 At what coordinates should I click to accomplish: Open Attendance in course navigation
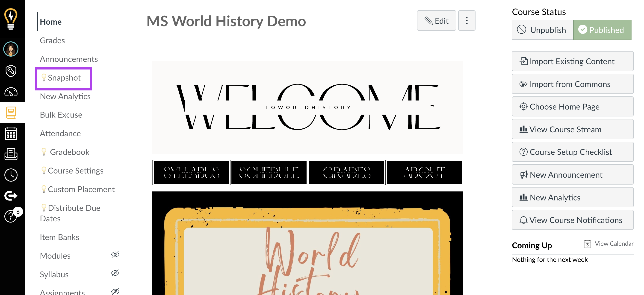pyautogui.click(x=60, y=133)
